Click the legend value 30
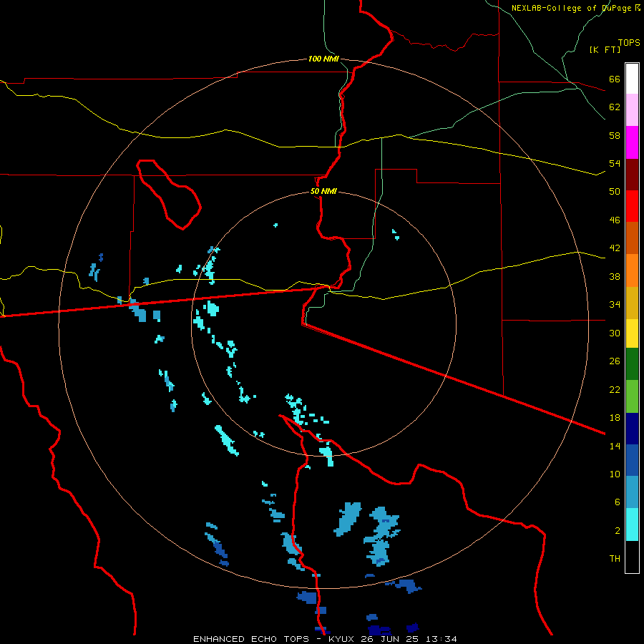Image resolution: width=644 pixels, height=644 pixels. point(615,333)
